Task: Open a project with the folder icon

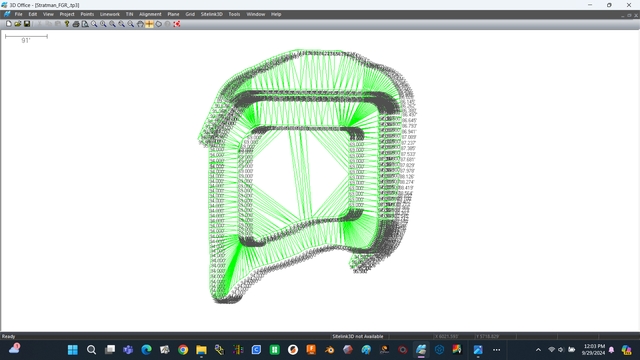Action: pos(18,24)
